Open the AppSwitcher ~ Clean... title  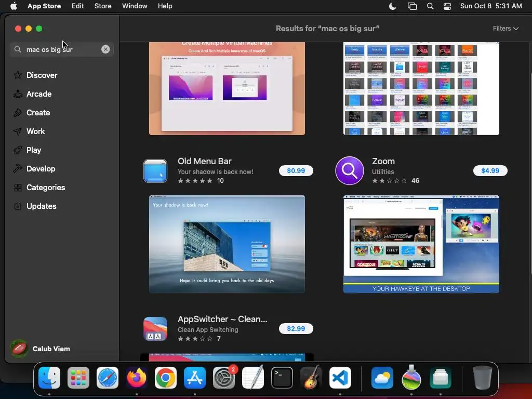222,319
